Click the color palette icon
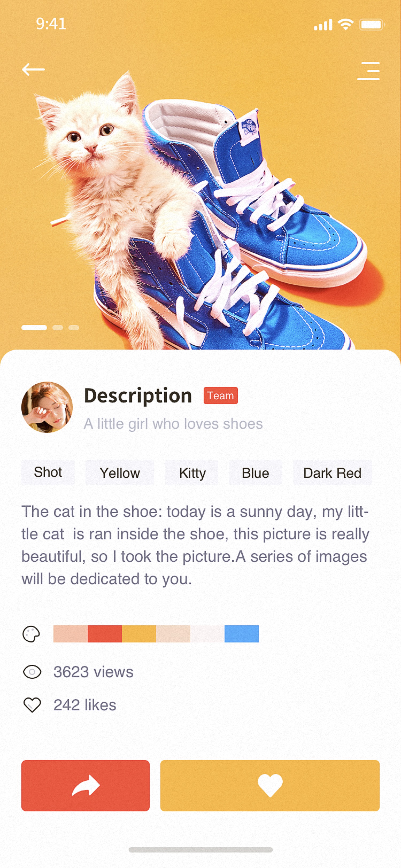The image size is (401, 868). tap(31, 634)
